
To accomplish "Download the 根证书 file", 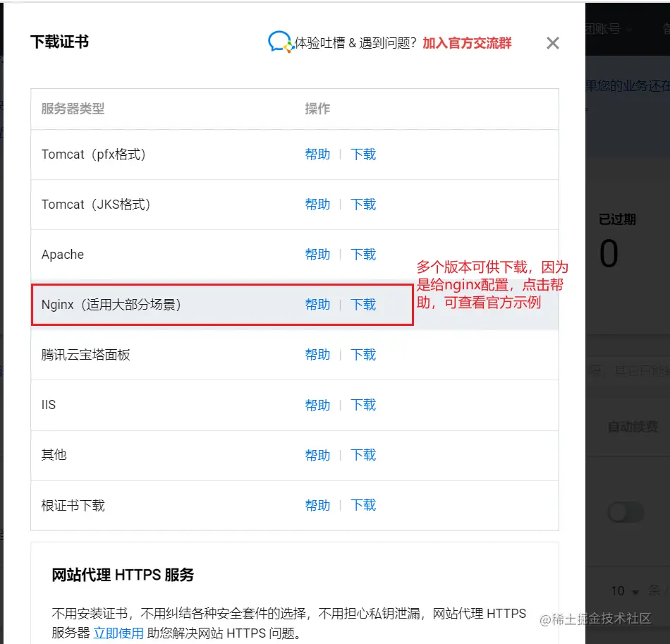I will (363, 505).
